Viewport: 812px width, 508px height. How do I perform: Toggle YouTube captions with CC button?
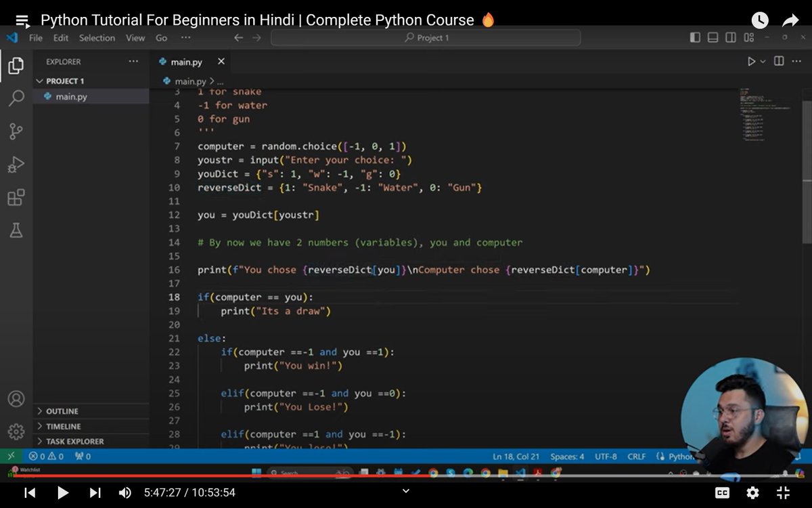pos(722,493)
